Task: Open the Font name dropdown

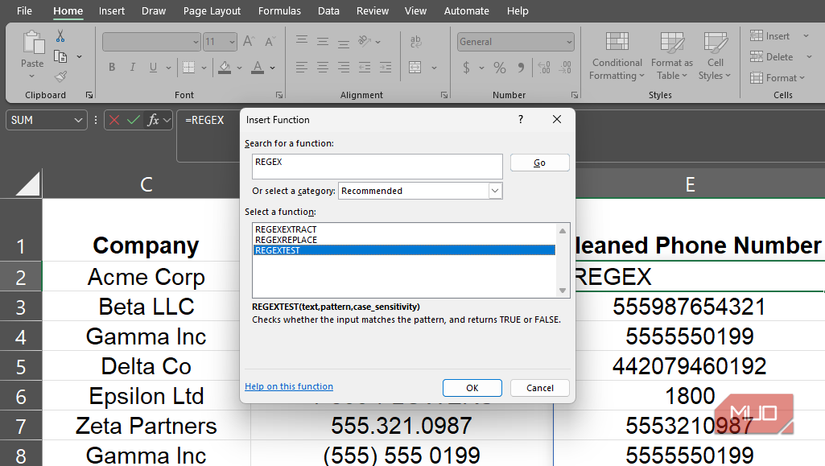Action: pos(196,42)
